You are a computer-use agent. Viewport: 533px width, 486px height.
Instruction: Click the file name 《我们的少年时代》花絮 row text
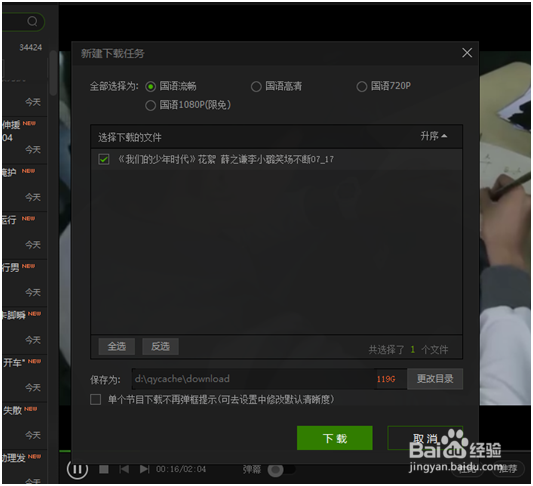[226, 159]
